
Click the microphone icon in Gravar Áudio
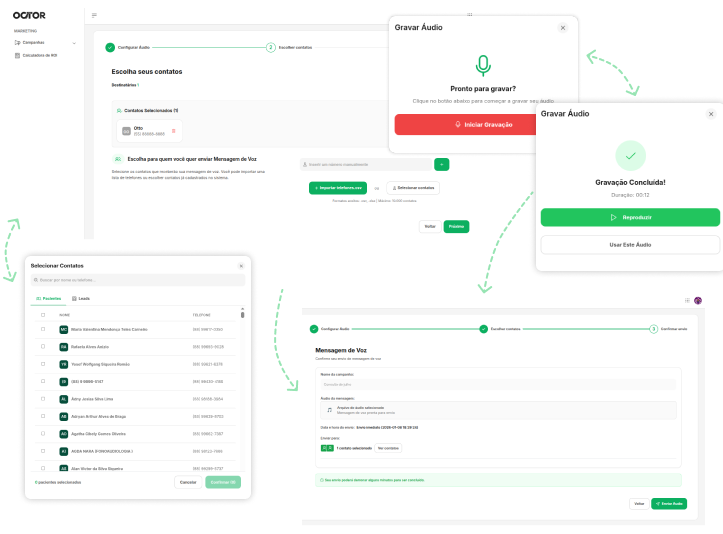click(483, 66)
